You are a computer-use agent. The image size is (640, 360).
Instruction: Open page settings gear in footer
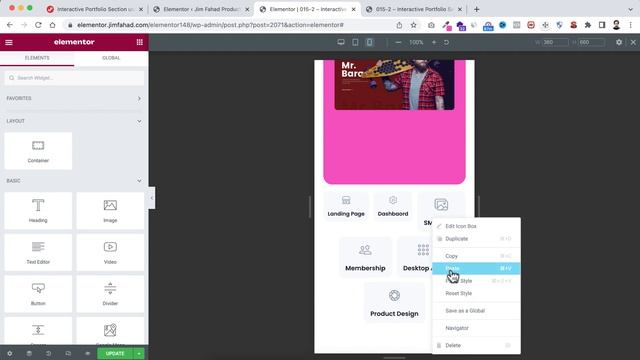pos(9,353)
